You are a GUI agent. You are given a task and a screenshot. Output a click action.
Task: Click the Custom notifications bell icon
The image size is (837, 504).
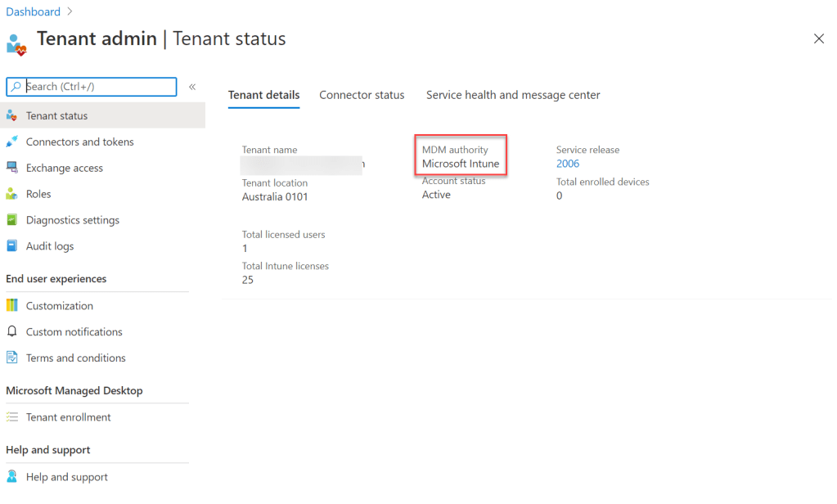pos(11,332)
